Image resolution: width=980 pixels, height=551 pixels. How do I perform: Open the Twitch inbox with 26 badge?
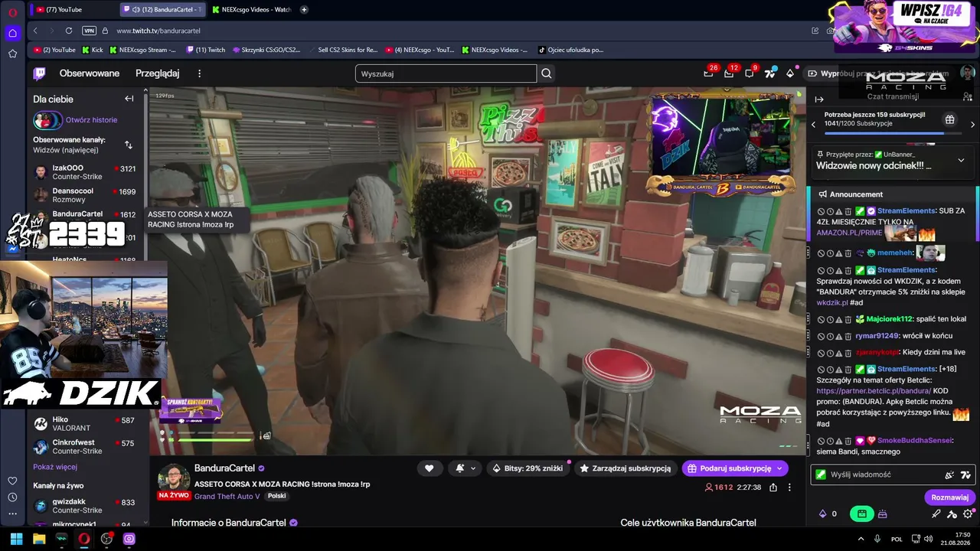click(x=708, y=73)
